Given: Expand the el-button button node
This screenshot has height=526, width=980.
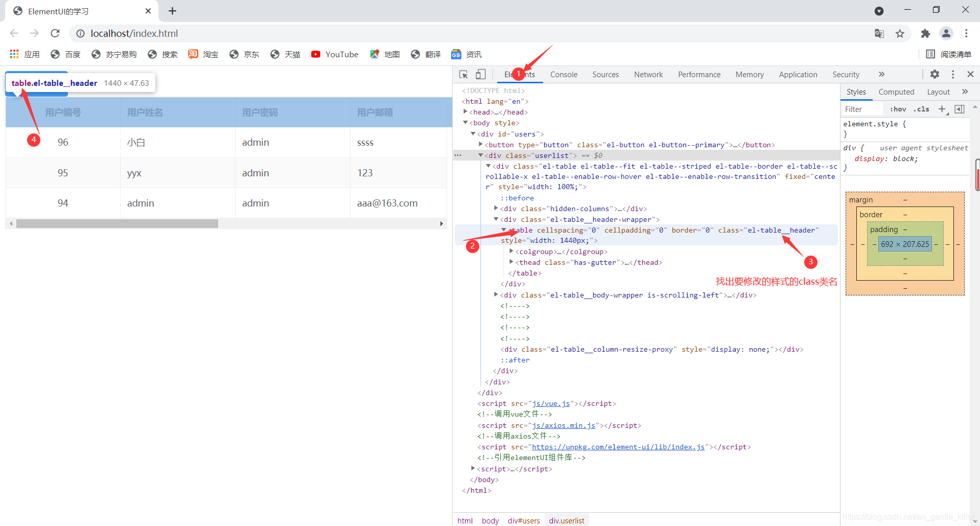Looking at the screenshot, I should 481,144.
